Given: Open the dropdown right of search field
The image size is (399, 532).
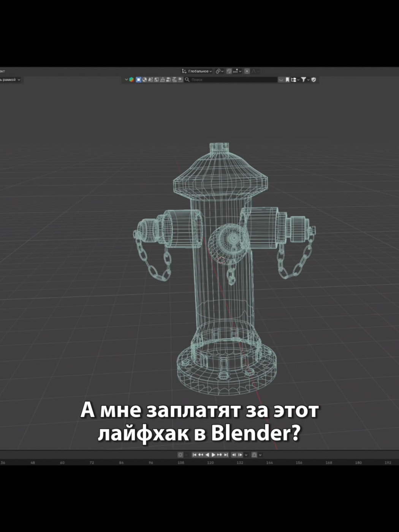Looking at the screenshot, I should coord(281,80).
